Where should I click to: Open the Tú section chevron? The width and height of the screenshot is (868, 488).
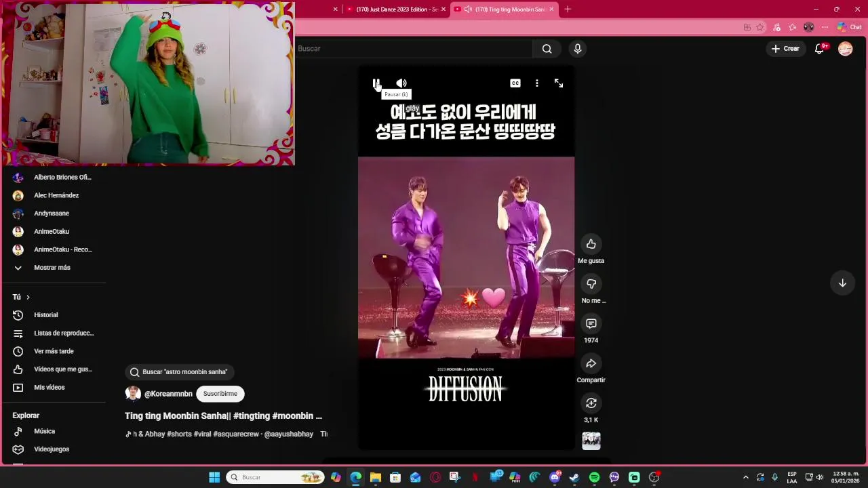click(x=28, y=297)
